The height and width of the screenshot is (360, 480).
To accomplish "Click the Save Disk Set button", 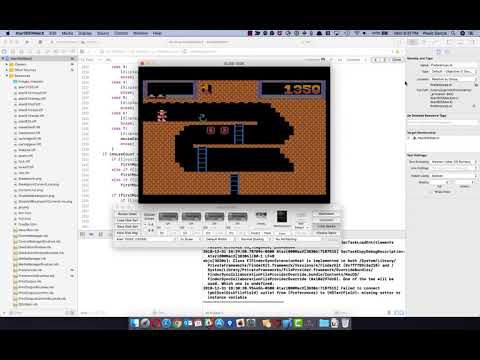I will tap(127, 227).
